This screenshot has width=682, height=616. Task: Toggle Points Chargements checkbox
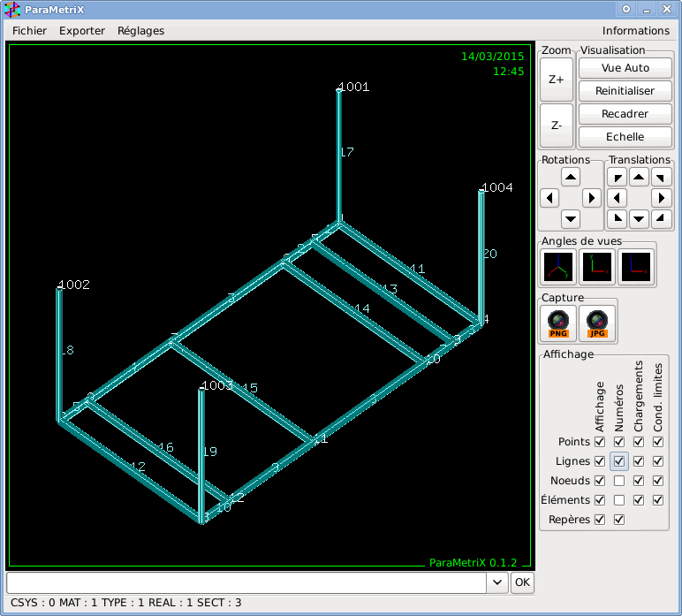pos(639,442)
